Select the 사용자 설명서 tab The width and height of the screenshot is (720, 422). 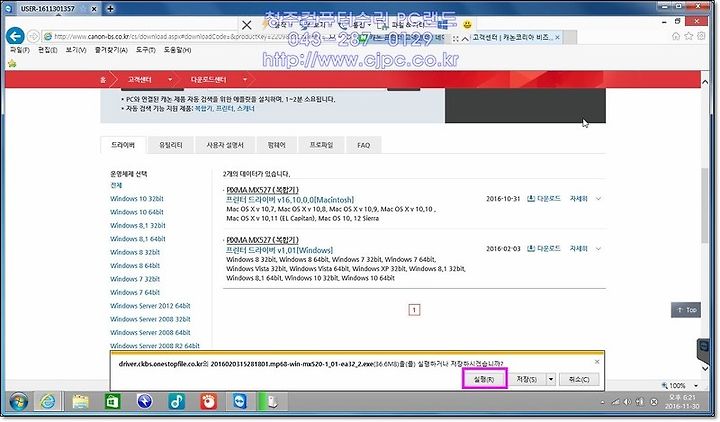pyautogui.click(x=225, y=145)
